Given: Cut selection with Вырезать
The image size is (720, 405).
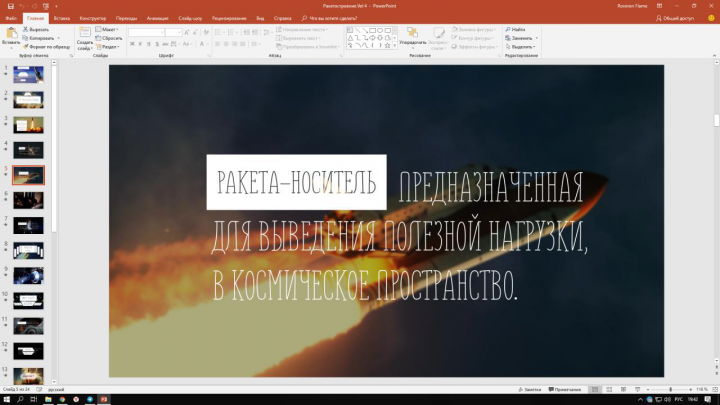Looking at the screenshot, I should [36, 29].
